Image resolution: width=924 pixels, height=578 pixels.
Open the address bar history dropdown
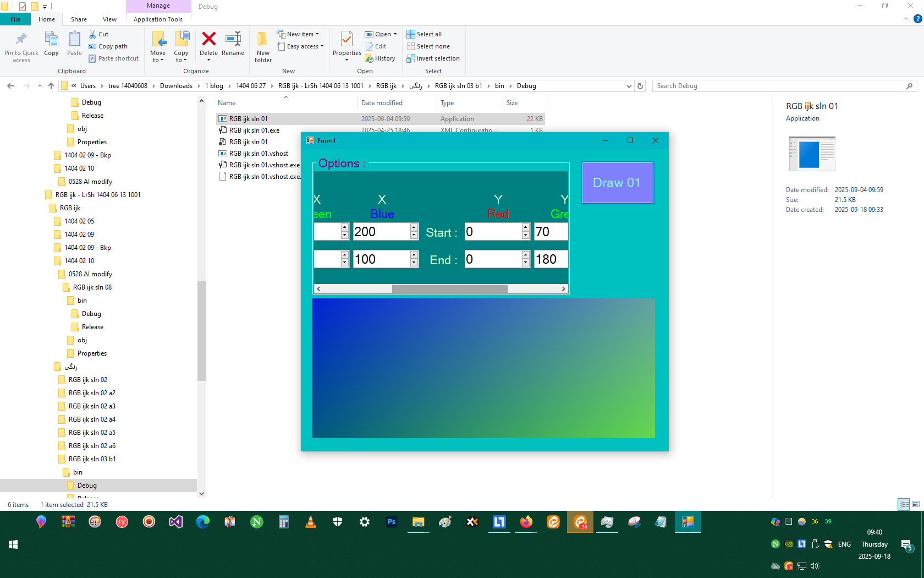[629, 86]
